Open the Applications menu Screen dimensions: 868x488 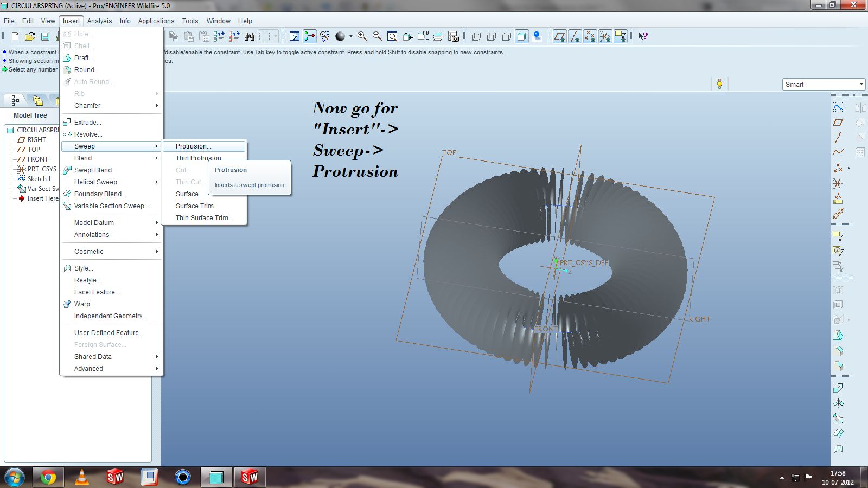(156, 21)
